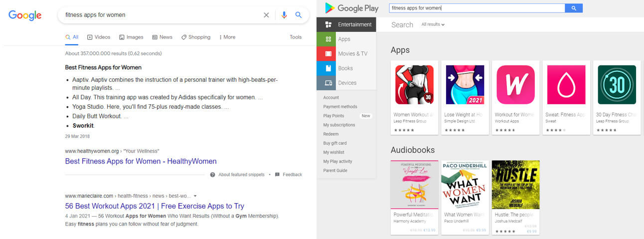Open Movies & TV in Play sidebar
Viewport: 644px width, 239px height.
[x=346, y=53]
